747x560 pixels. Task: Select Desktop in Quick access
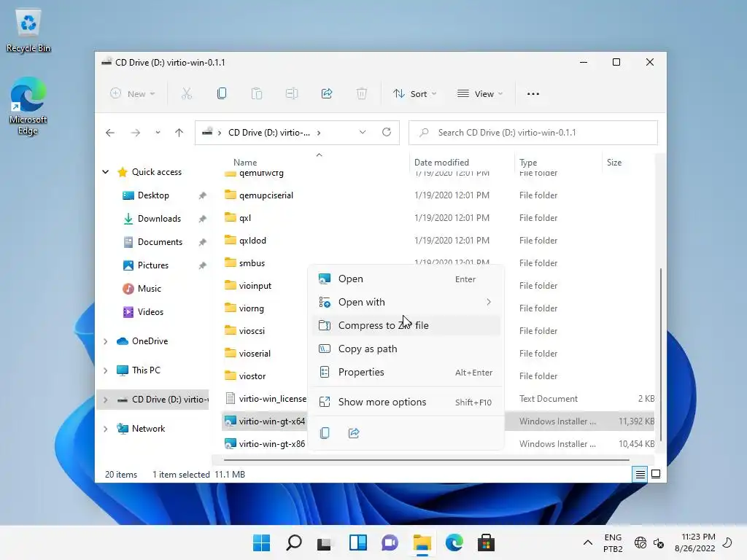[153, 195]
